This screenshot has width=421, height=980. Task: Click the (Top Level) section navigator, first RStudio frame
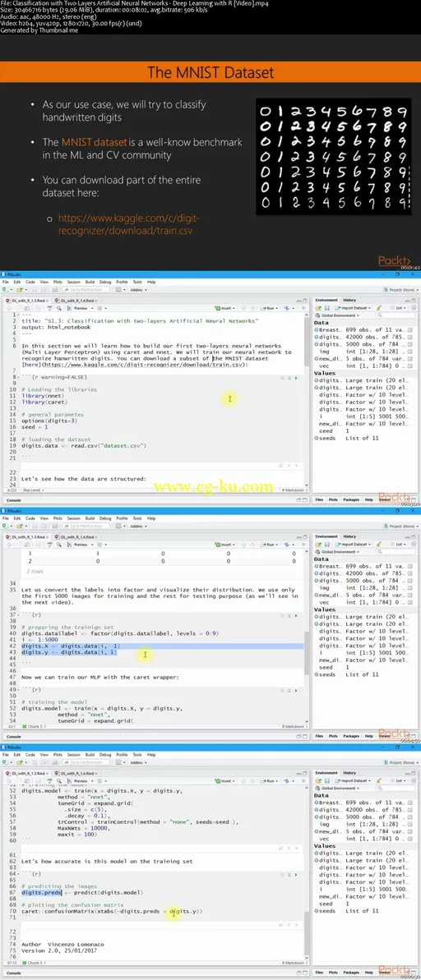pyautogui.click(x=31, y=490)
